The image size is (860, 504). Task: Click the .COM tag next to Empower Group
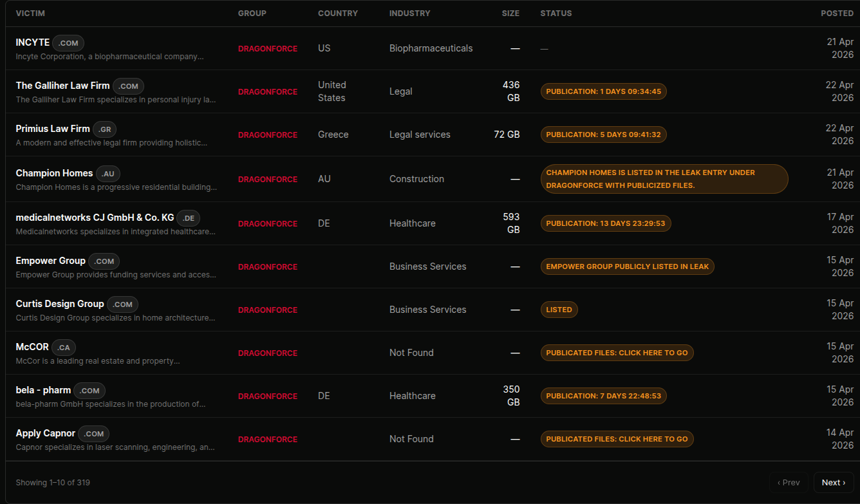point(104,261)
